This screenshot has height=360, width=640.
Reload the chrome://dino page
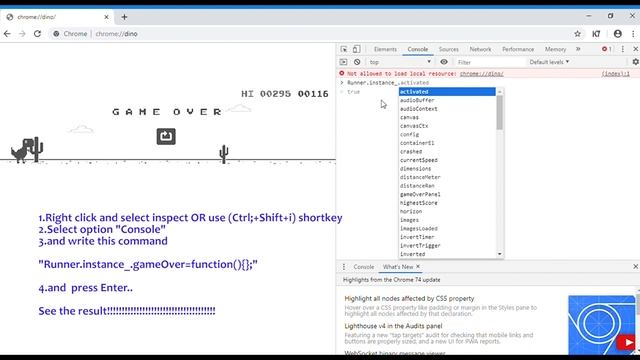point(37,34)
